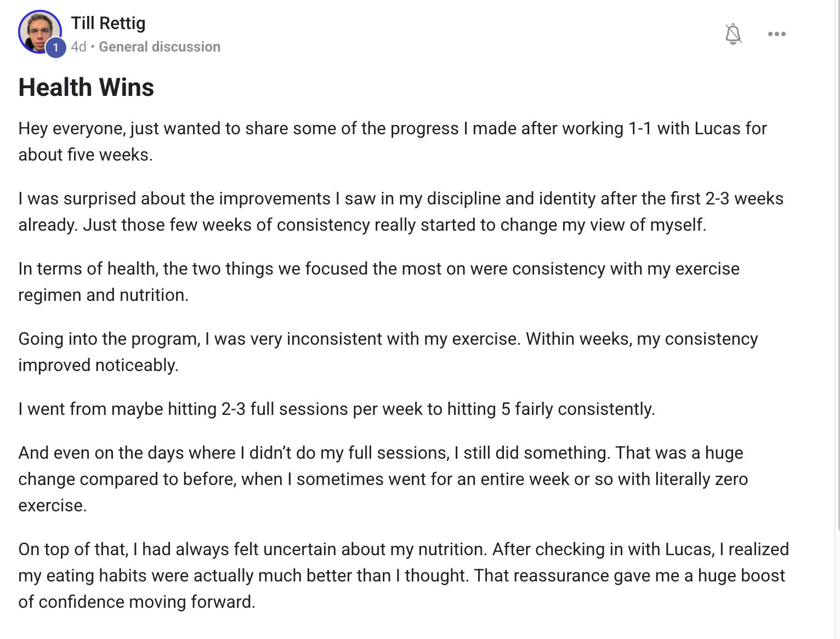Viewport: 840px width, 639px height.
Task: Click the level 1 badge on avatar
Action: point(55,48)
